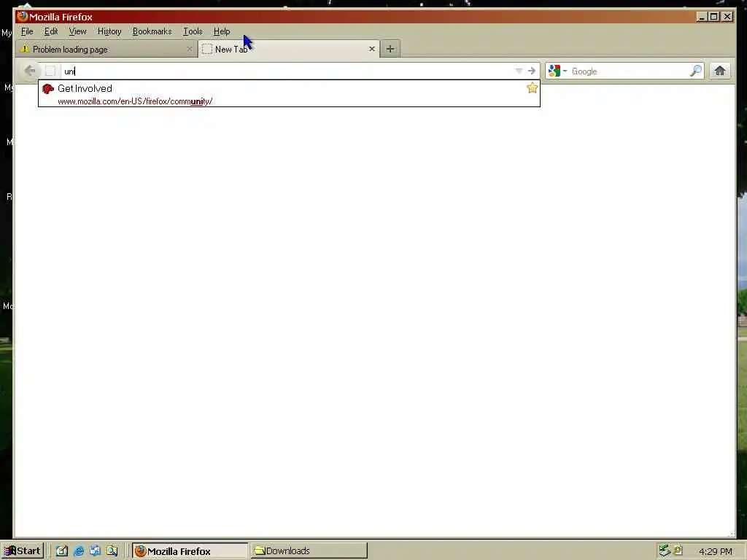This screenshot has width=747, height=560.
Task: Click the Go arrow in the address bar
Action: coord(532,71)
